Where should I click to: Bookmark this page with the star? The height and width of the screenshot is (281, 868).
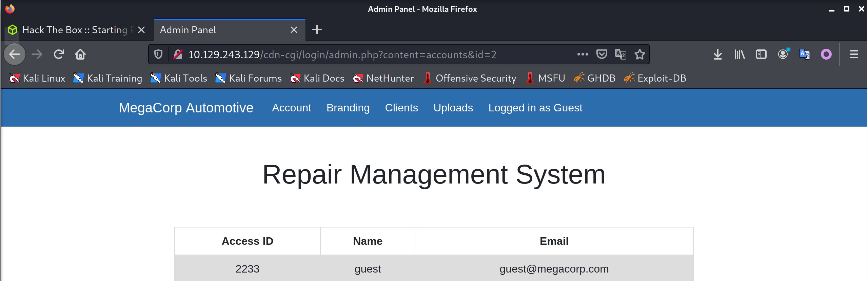coord(640,54)
